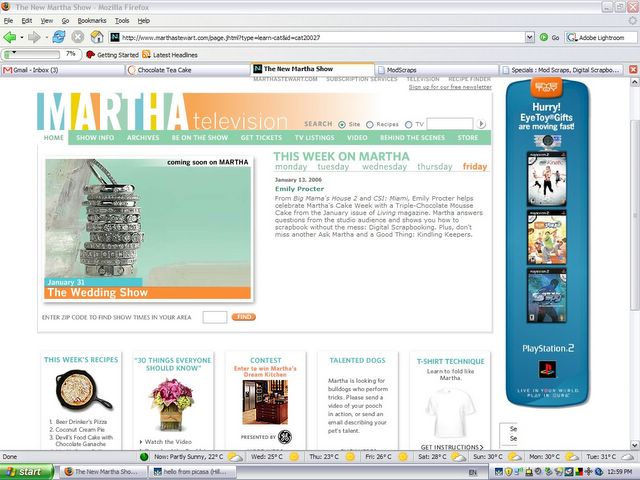Click the GE presented-by logo

coord(285,437)
